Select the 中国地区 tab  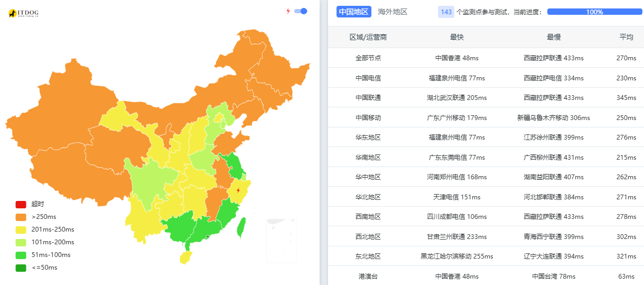point(353,12)
